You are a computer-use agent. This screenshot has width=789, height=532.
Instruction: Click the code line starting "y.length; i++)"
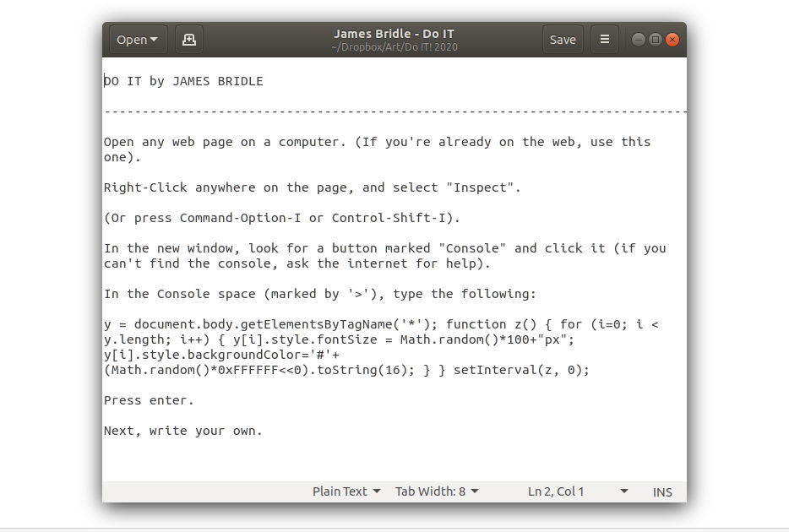click(x=339, y=340)
